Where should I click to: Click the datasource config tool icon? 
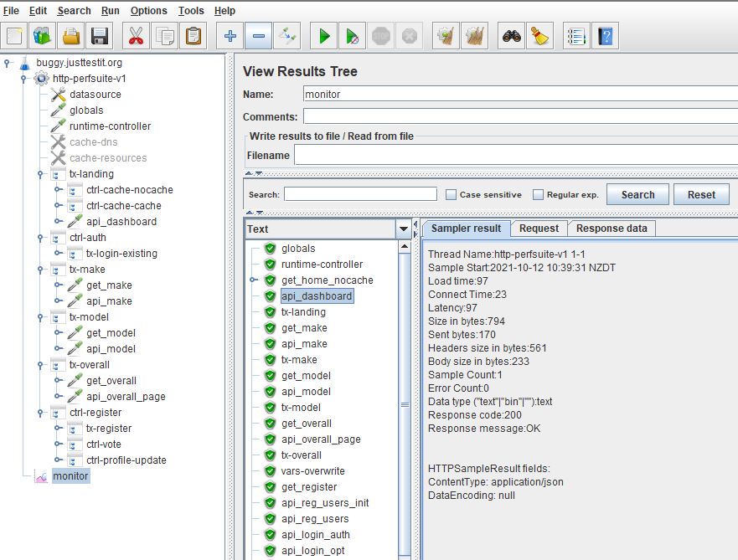(x=59, y=95)
